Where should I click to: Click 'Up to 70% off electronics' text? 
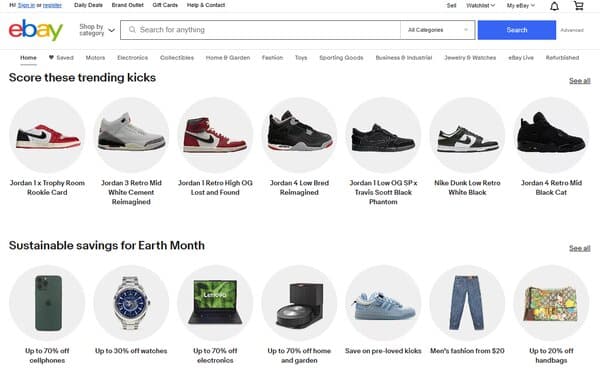point(215,356)
